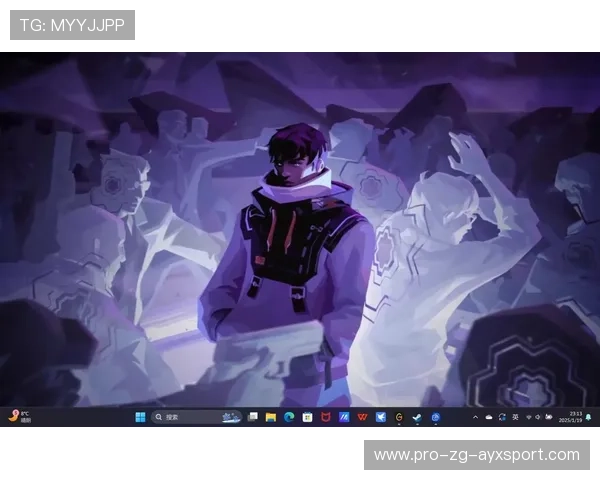
Task: Switch the input method via 英 indicator
Action: 514,417
